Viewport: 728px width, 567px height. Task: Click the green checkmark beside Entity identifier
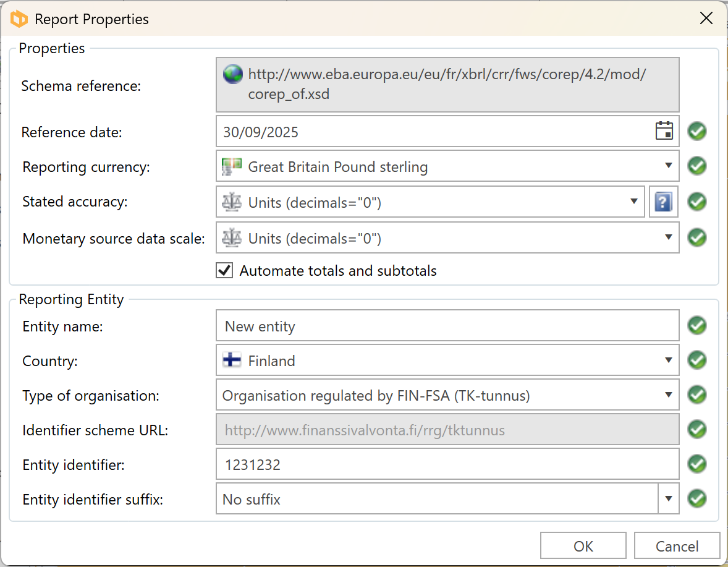tap(697, 464)
